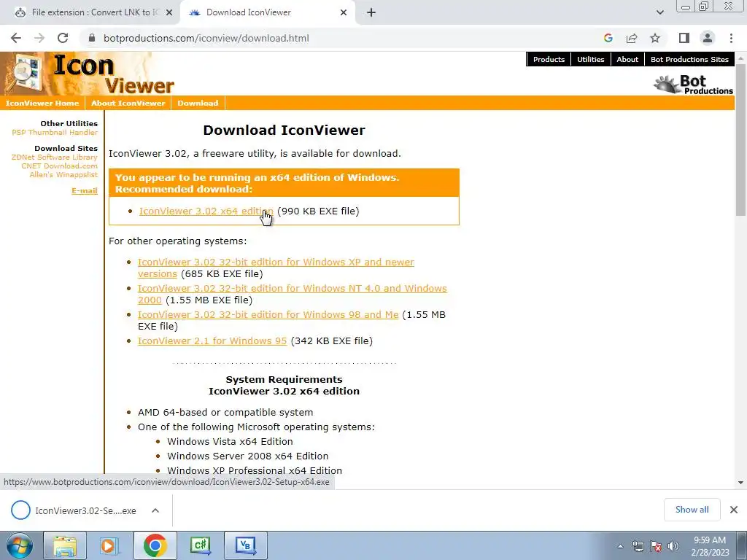Viewport: 747px width, 560px height.
Task: Click the volume speaker tray icon
Action: point(673,547)
